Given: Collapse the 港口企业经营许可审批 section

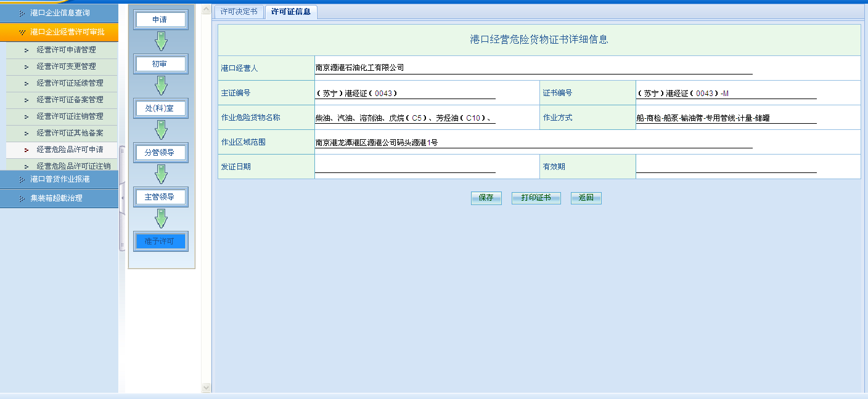Looking at the screenshot, I should click(x=59, y=32).
